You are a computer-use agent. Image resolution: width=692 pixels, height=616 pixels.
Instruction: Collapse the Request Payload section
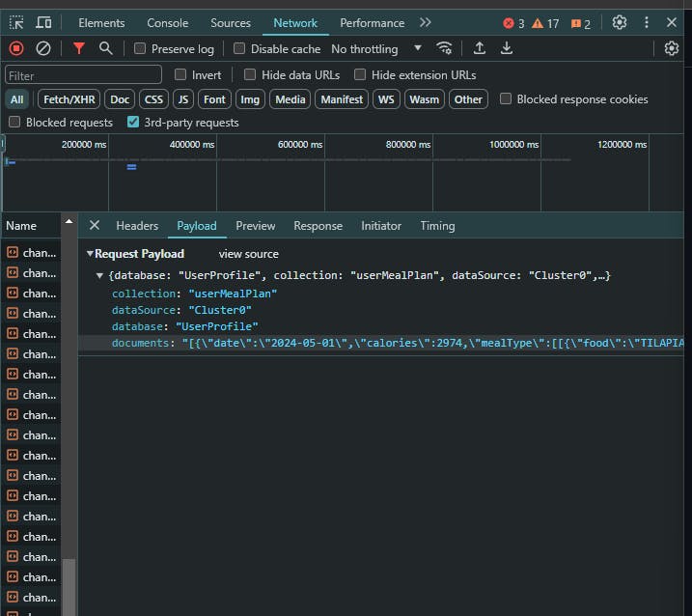pos(91,254)
